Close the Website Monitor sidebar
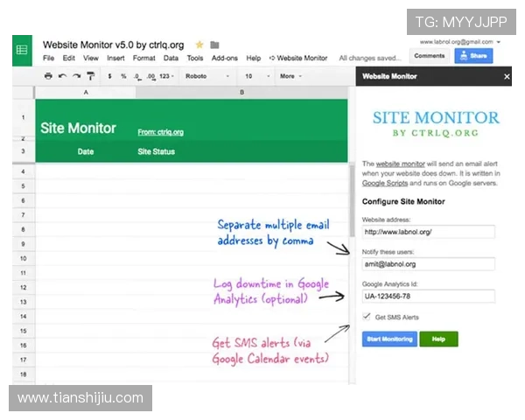 pyautogui.click(x=507, y=77)
